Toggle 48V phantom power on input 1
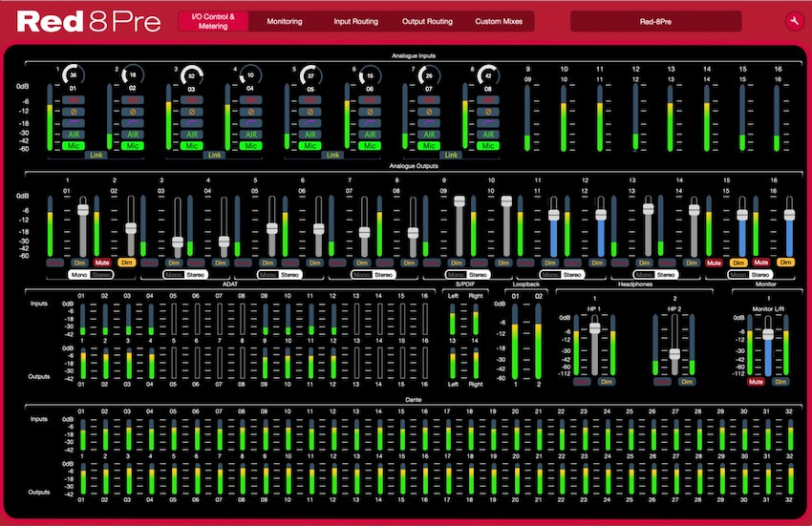Image resolution: width=812 pixels, height=526 pixels. [73, 100]
